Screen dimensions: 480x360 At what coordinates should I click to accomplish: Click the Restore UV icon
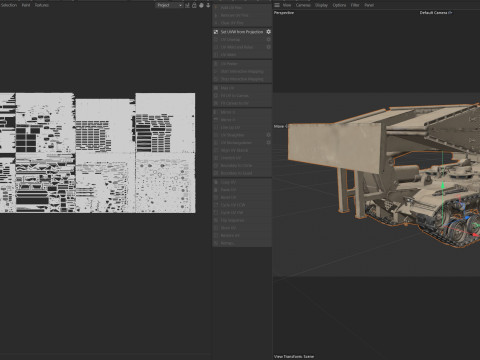[216, 236]
